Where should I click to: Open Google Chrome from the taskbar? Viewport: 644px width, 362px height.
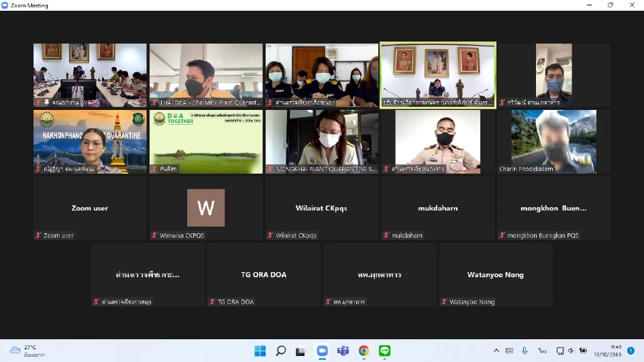pos(364,351)
